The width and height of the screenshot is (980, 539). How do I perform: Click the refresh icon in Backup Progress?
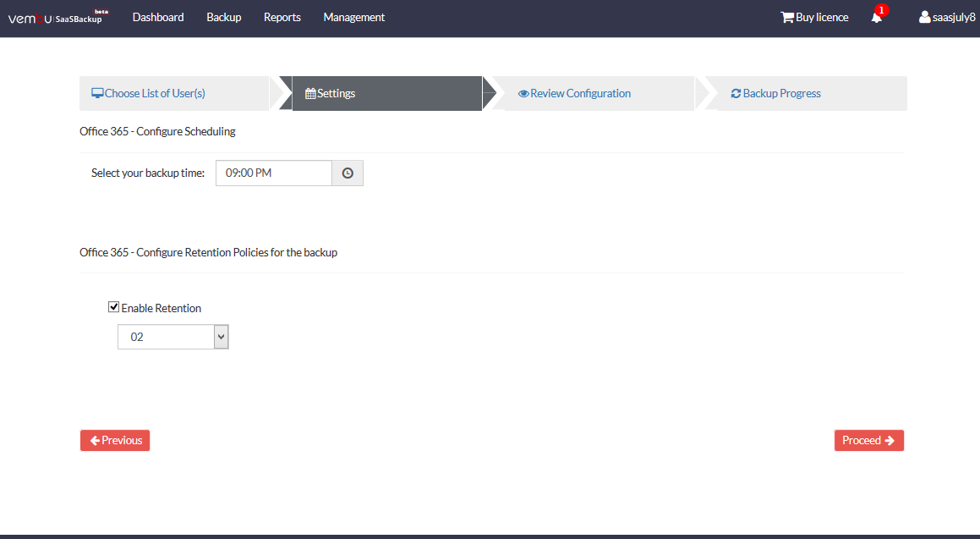[736, 94]
